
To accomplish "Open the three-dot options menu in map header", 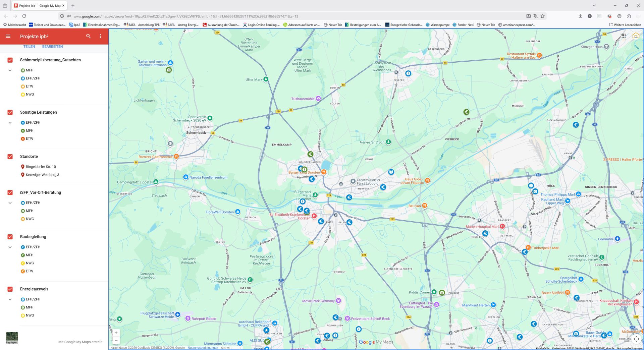I will tap(100, 36).
